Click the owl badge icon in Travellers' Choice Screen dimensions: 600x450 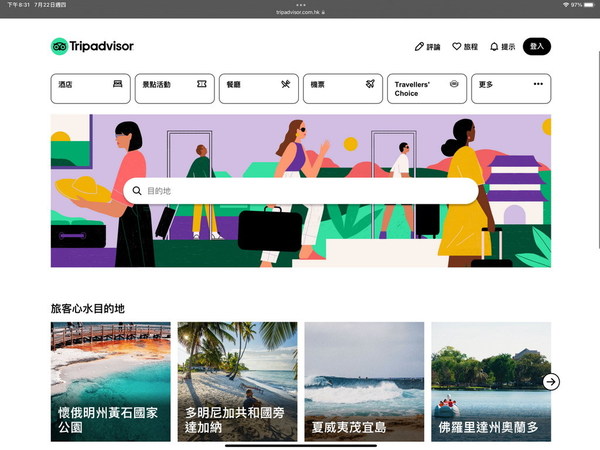pyautogui.click(x=454, y=84)
